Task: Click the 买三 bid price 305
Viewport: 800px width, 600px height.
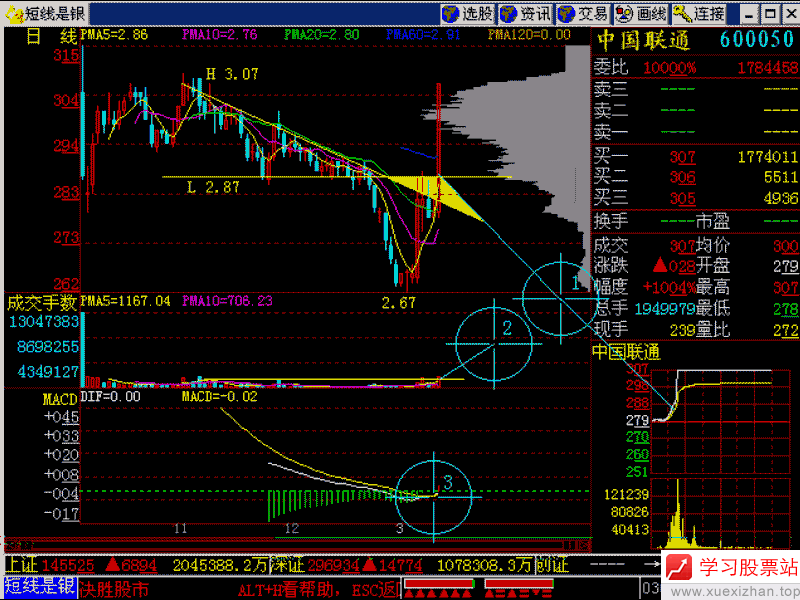Action: pyautogui.click(x=683, y=198)
